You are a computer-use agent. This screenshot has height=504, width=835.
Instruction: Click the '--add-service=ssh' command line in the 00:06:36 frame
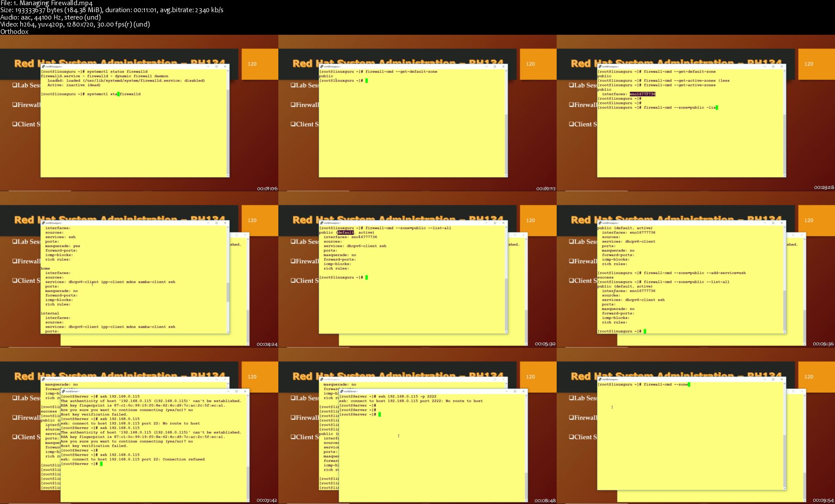point(672,273)
